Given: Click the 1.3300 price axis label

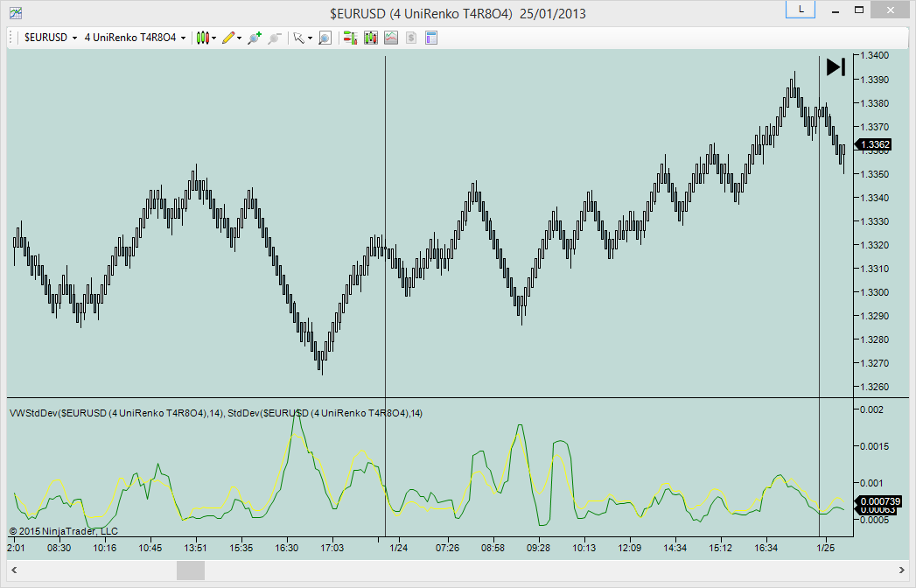Looking at the screenshot, I should 875,292.
